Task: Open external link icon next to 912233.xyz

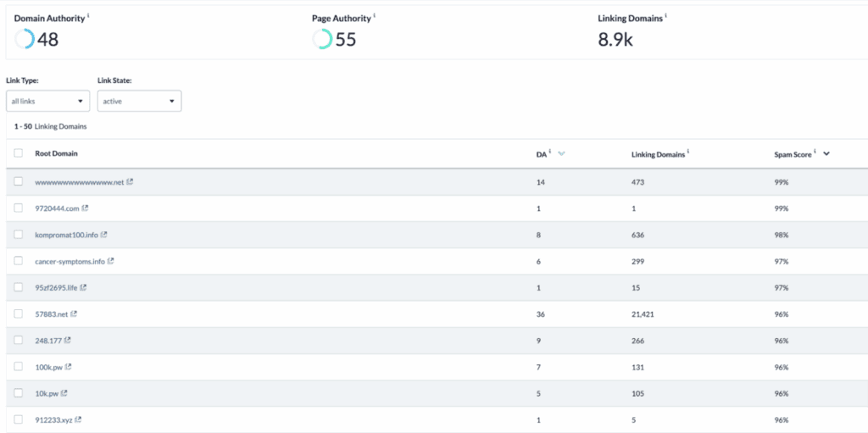Action: pos(79,419)
